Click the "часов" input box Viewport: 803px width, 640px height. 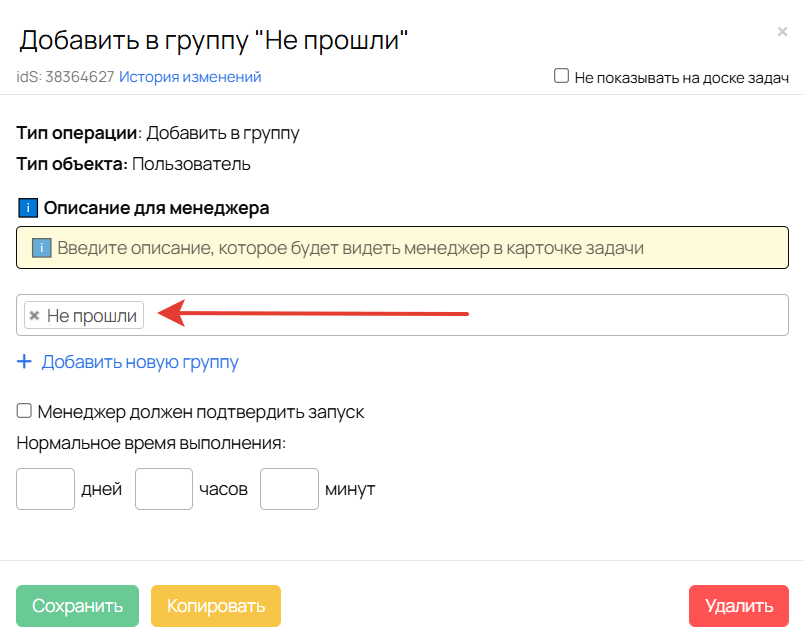164,489
